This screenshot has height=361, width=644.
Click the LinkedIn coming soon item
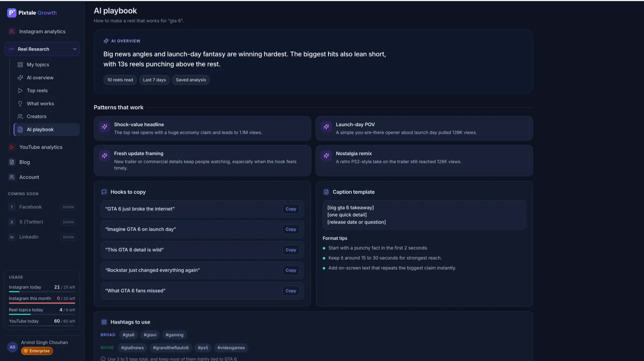click(42, 237)
